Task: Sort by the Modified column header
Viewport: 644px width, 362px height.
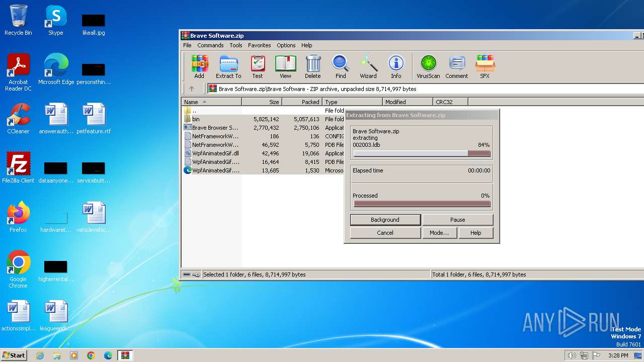Action: (408, 102)
